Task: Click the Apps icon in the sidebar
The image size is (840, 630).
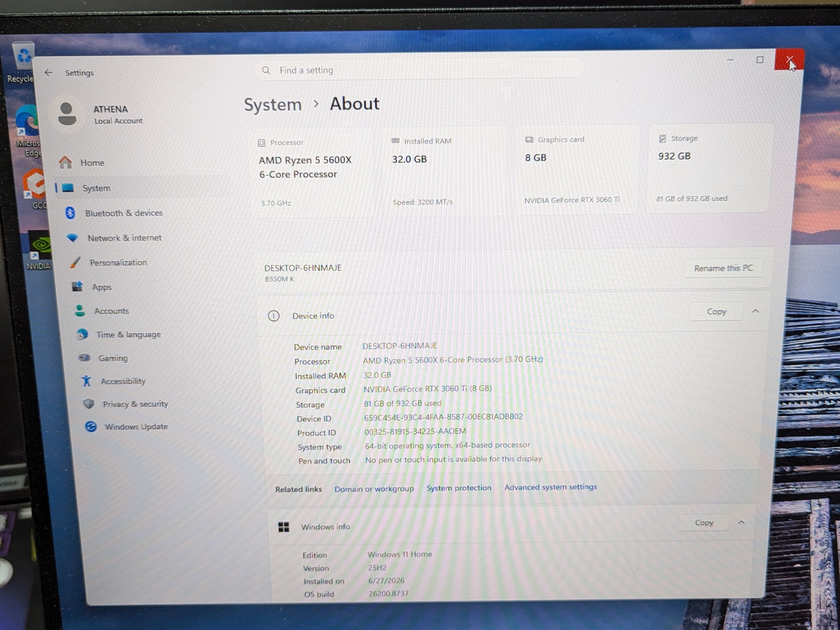Action: pos(78,287)
